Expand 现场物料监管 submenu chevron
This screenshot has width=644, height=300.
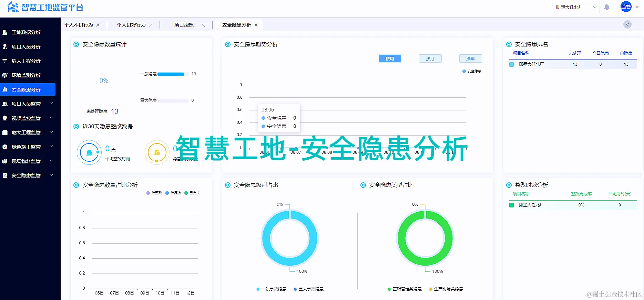[51, 161]
